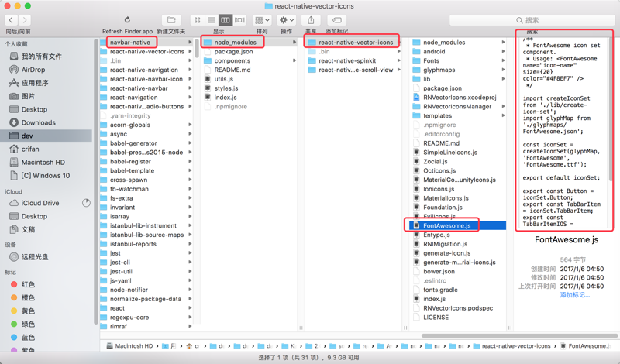The width and height of the screenshot is (620, 364).
Task: Select package.json in the second column
Action: coord(233,51)
